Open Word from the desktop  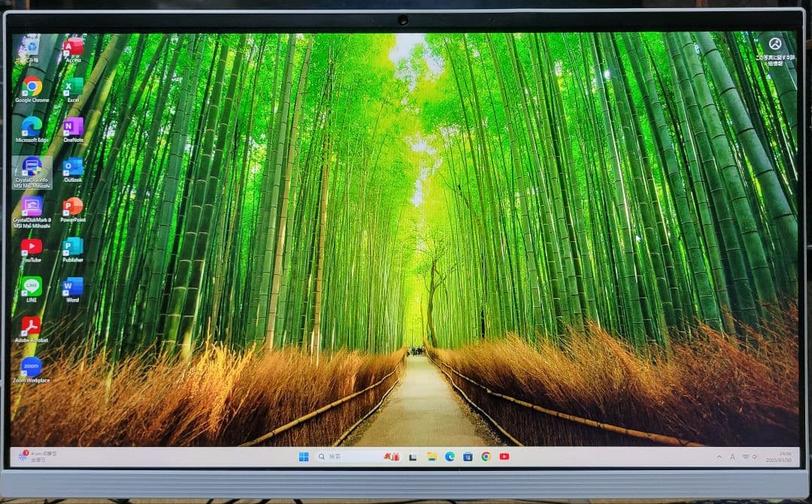point(71,285)
